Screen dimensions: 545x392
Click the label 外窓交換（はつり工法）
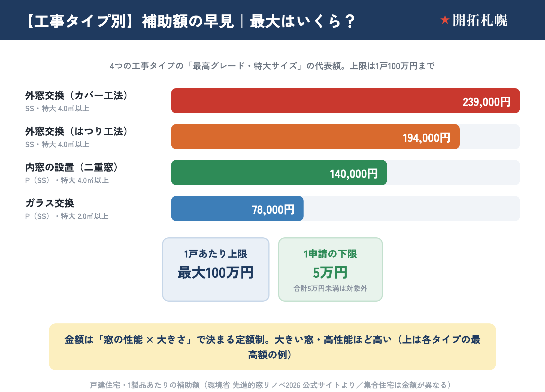[x=77, y=131]
